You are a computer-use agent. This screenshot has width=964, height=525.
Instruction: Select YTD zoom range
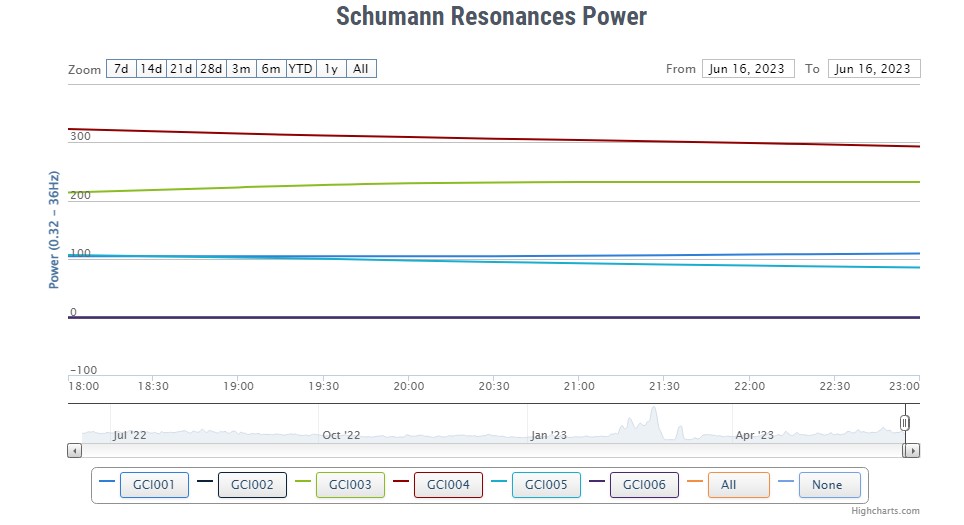(x=301, y=69)
